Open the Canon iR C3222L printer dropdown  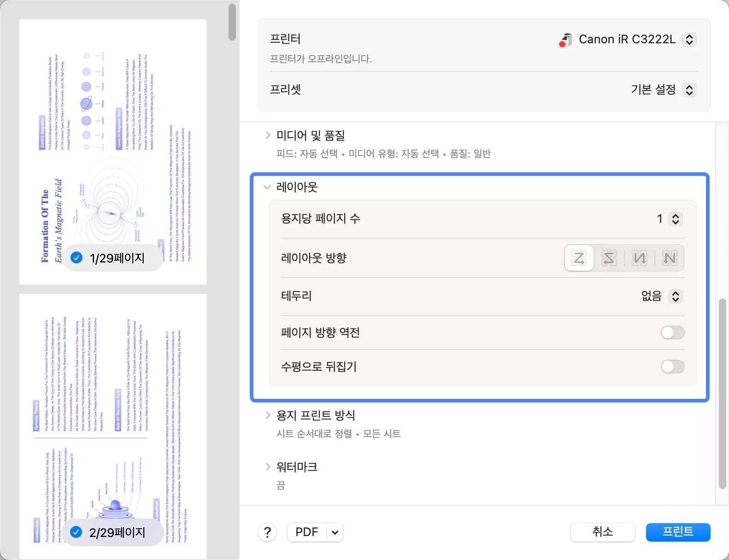[689, 40]
